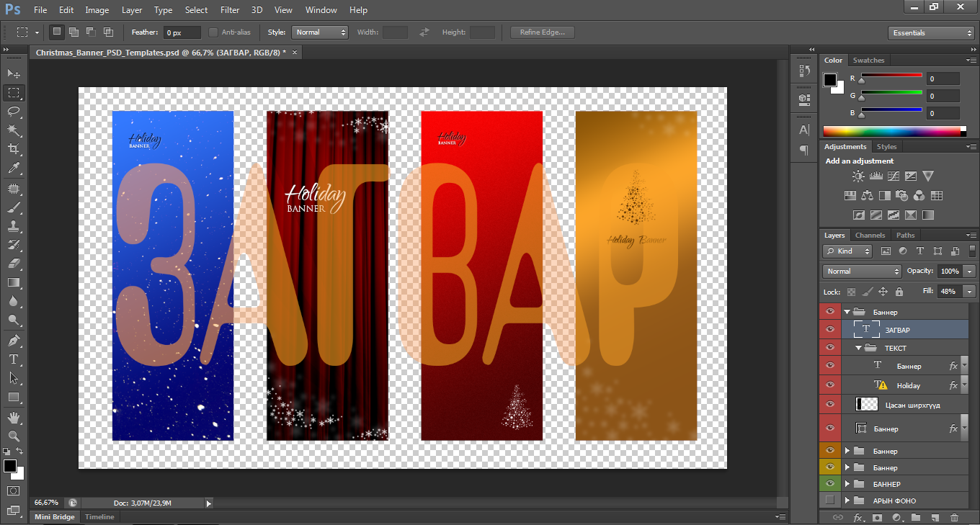This screenshot has width=980, height=525.
Task: Select the Lasso tool
Action: click(x=14, y=112)
